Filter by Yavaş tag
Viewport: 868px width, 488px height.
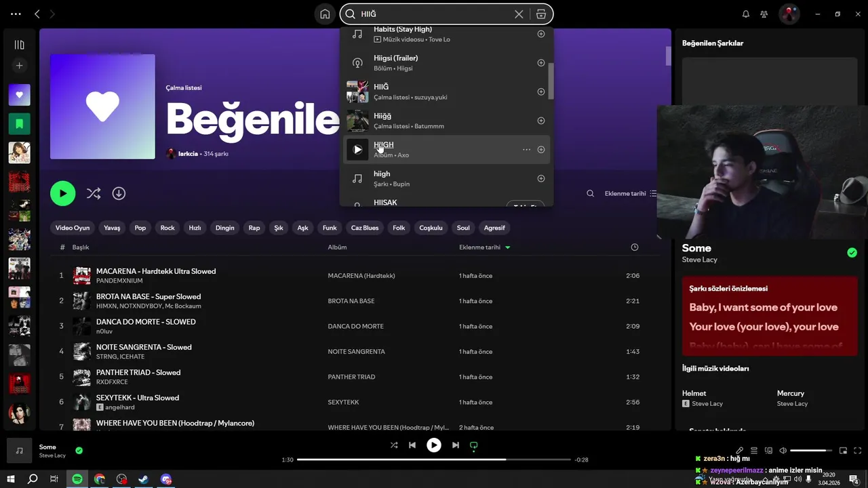[x=112, y=228]
